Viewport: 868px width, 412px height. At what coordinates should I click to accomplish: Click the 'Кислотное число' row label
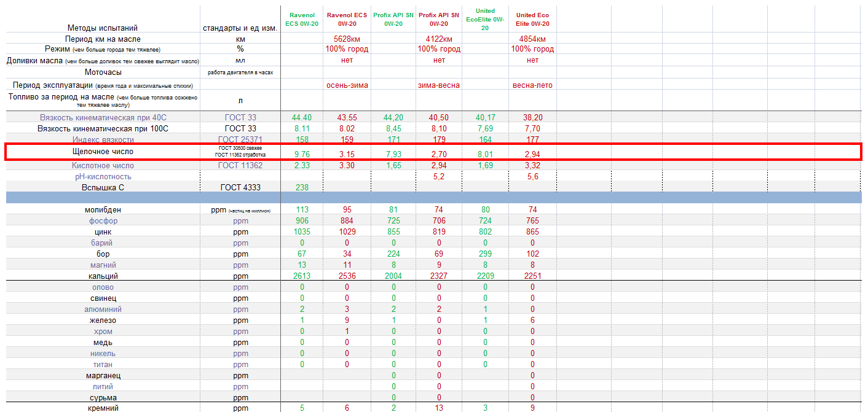click(x=103, y=165)
